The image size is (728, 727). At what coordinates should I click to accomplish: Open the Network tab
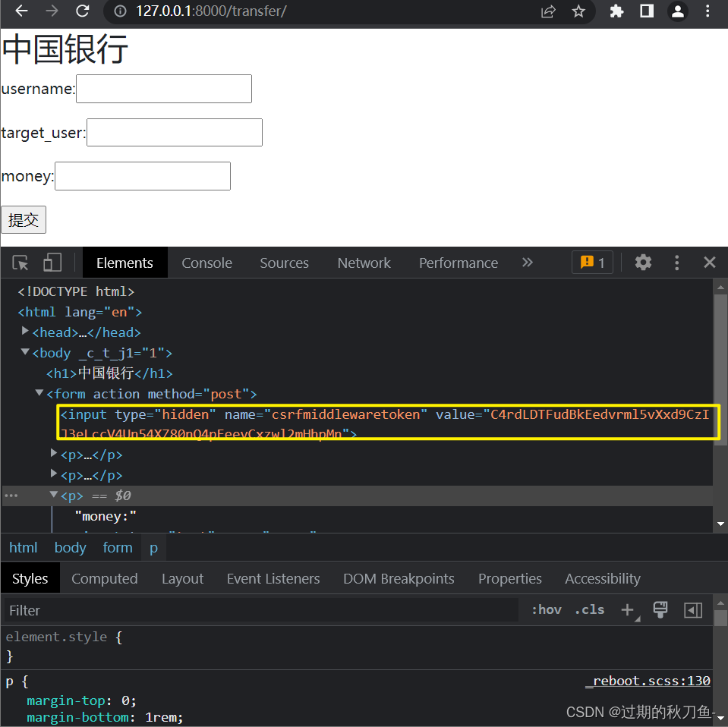tap(364, 263)
